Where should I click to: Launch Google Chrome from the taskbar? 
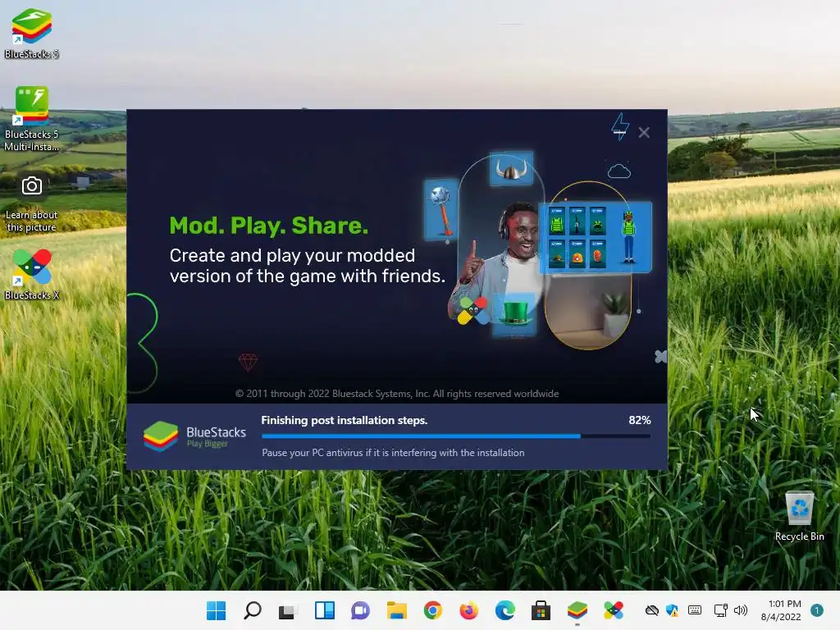[433, 610]
